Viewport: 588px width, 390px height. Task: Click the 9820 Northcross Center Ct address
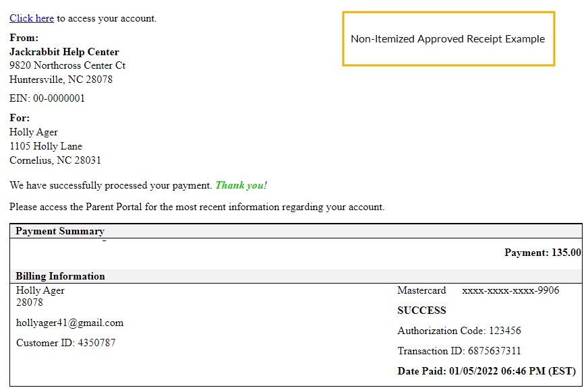coord(67,65)
